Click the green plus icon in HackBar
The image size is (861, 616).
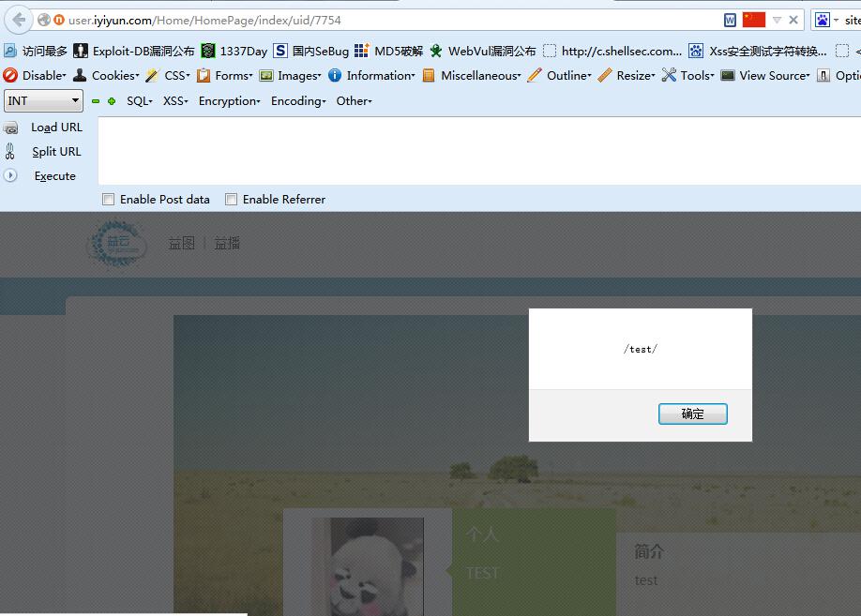coord(112,101)
